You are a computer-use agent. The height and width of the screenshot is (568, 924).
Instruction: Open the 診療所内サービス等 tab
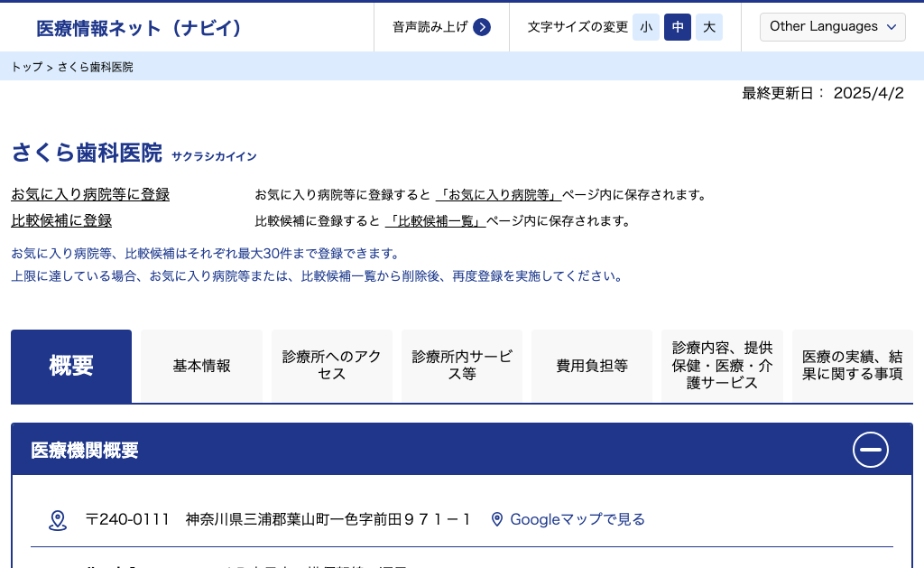[x=462, y=366]
